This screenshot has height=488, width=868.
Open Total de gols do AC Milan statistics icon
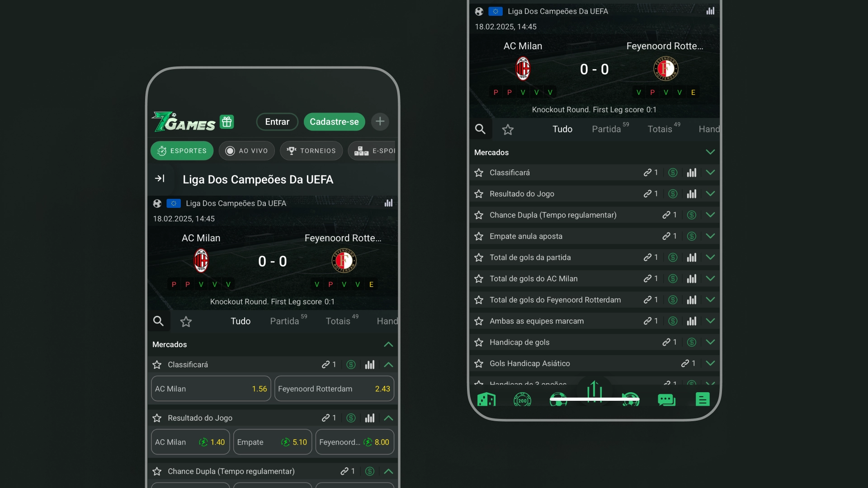pyautogui.click(x=692, y=279)
